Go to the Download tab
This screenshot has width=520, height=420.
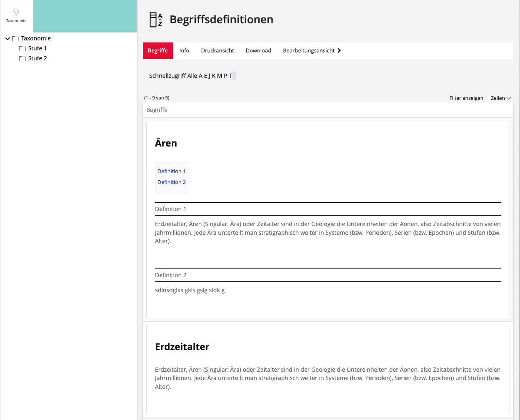(258, 51)
